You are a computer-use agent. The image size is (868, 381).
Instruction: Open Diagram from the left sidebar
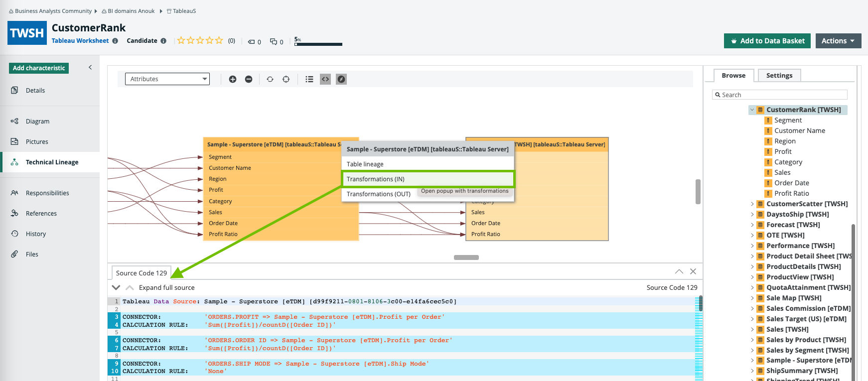(37, 121)
